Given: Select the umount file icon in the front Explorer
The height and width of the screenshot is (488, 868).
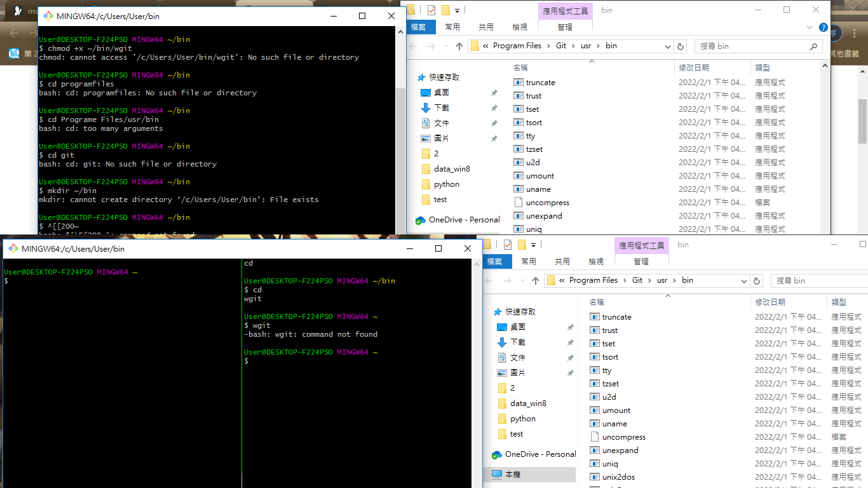Looking at the screenshot, I should [x=595, y=410].
